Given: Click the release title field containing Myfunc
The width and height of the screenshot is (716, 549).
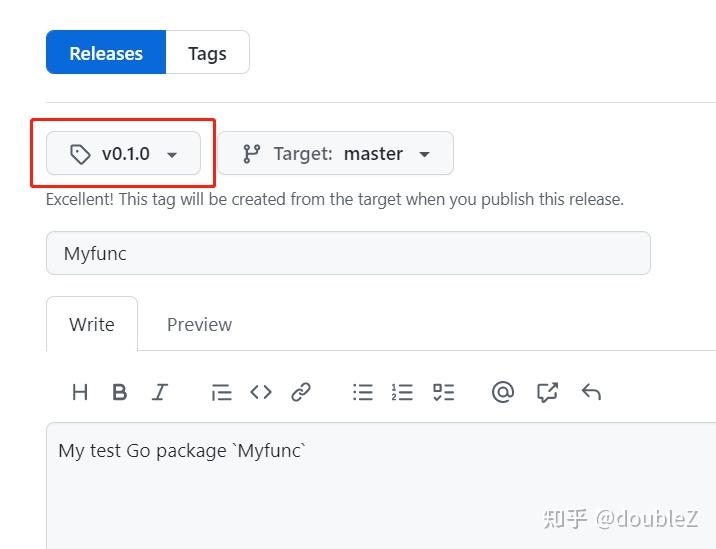Looking at the screenshot, I should 348,254.
